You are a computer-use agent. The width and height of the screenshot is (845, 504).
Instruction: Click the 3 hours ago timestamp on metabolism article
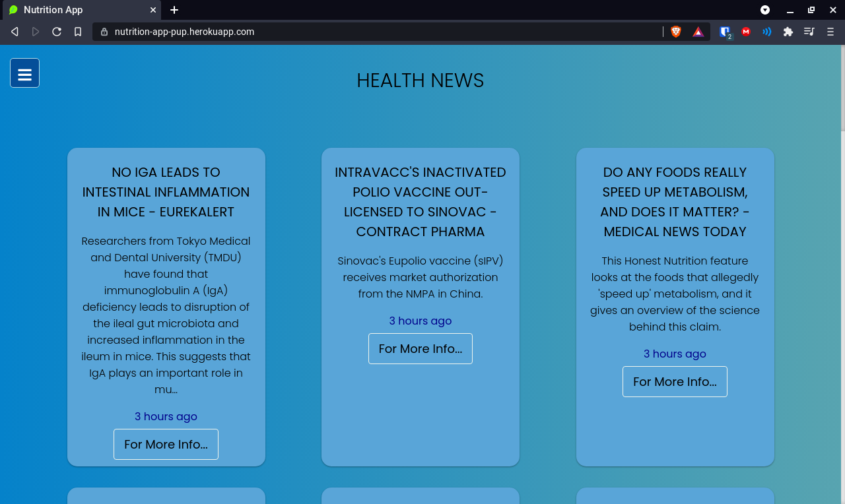click(x=675, y=354)
